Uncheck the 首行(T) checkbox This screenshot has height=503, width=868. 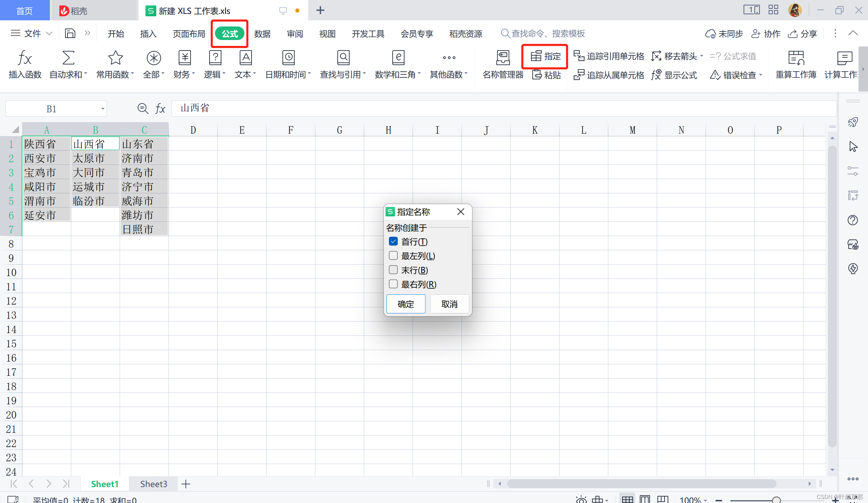coord(393,241)
